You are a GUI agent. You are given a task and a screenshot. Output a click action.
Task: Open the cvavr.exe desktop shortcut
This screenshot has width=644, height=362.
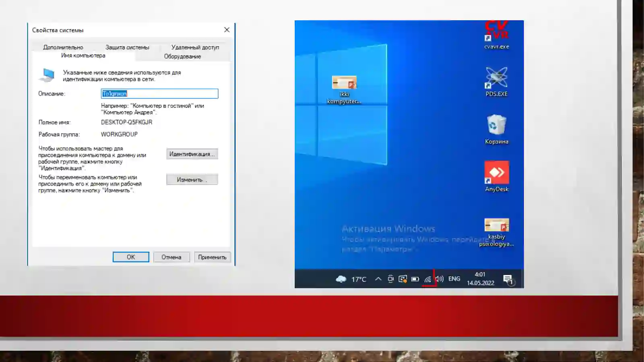[x=497, y=35]
